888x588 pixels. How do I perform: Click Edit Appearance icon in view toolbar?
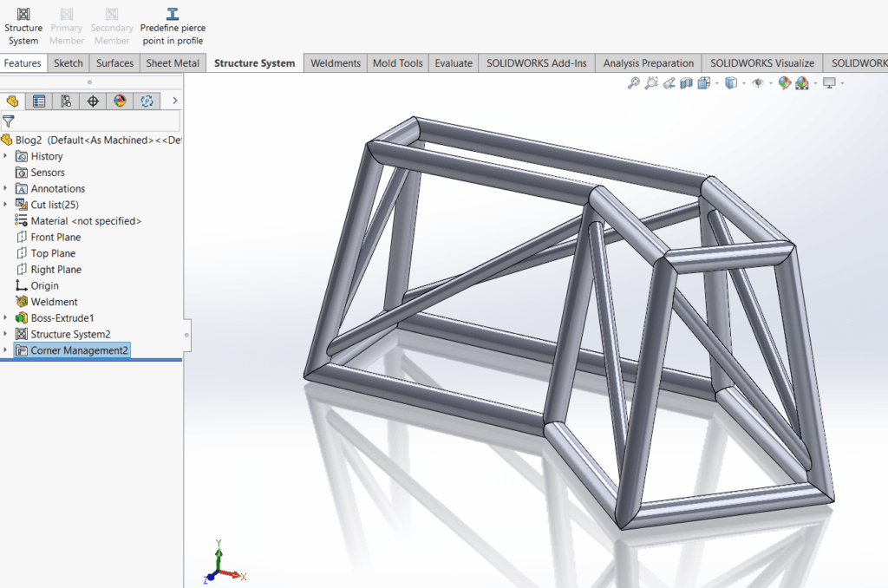784,83
